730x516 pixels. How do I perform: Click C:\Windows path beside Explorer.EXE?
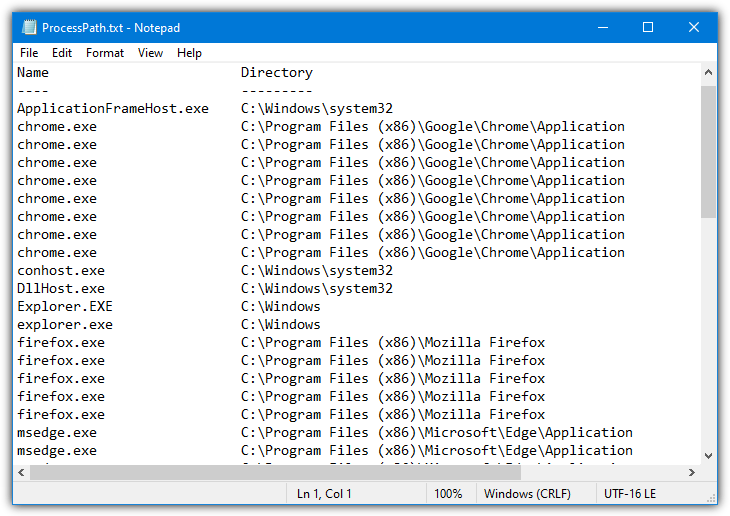[x=280, y=306]
